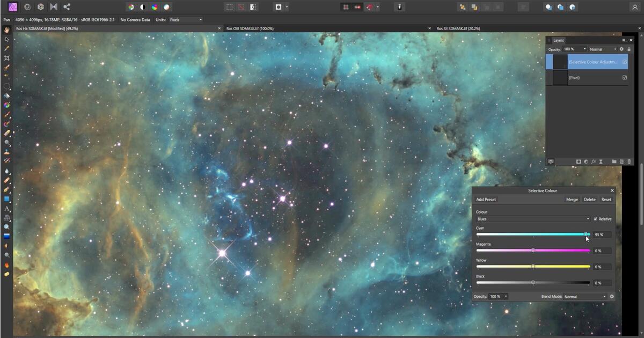
Task: Toggle visibility of the Pixel layer
Action: click(x=624, y=77)
